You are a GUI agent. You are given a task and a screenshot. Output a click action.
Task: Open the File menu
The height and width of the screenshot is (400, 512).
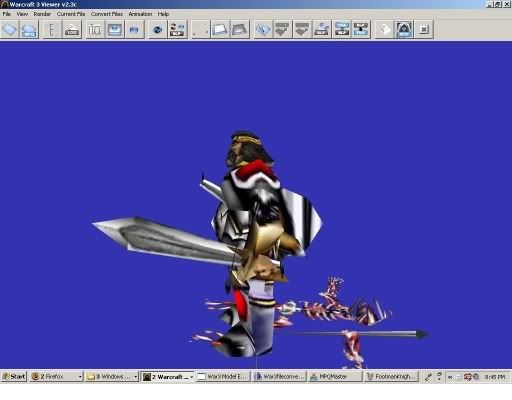(7, 14)
